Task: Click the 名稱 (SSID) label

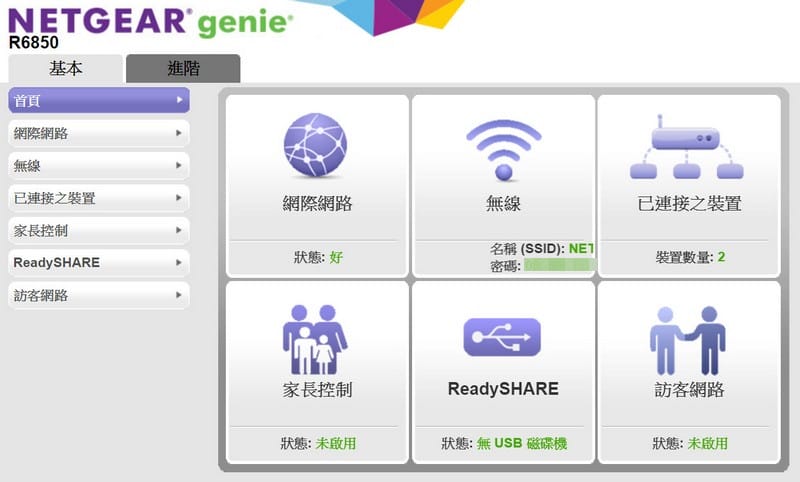Action: click(x=527, y=248)
